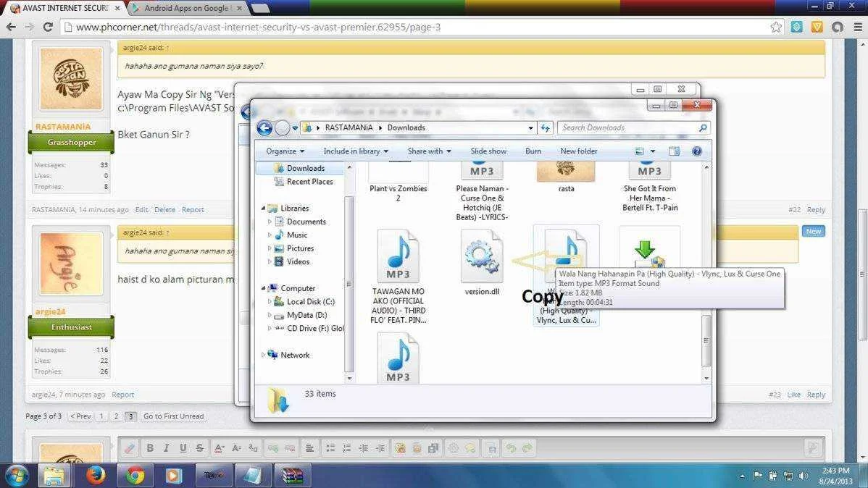
Task: Select Network in navigation pane
Action: [294, 356]
